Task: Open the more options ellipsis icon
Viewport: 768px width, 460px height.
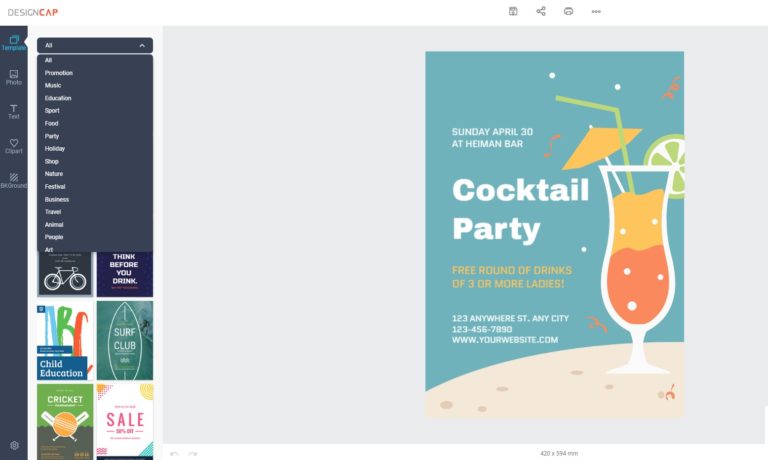Action: tap(596, 12)
